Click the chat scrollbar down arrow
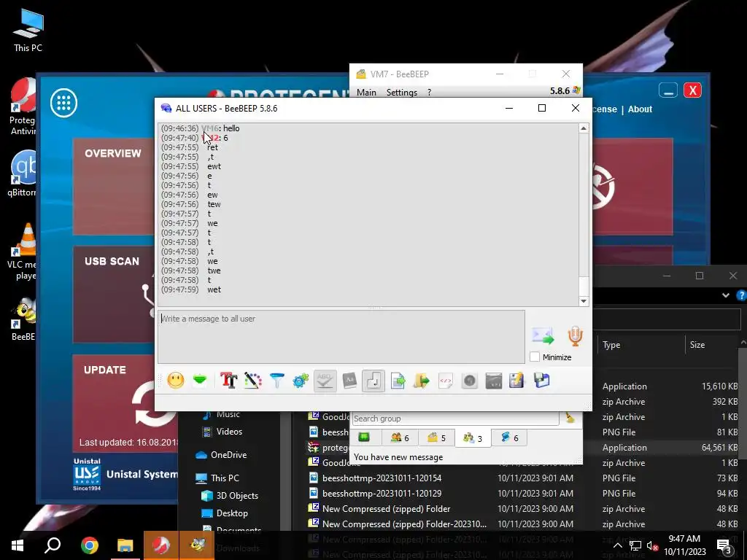747x560 pixels. pos(584,301)
